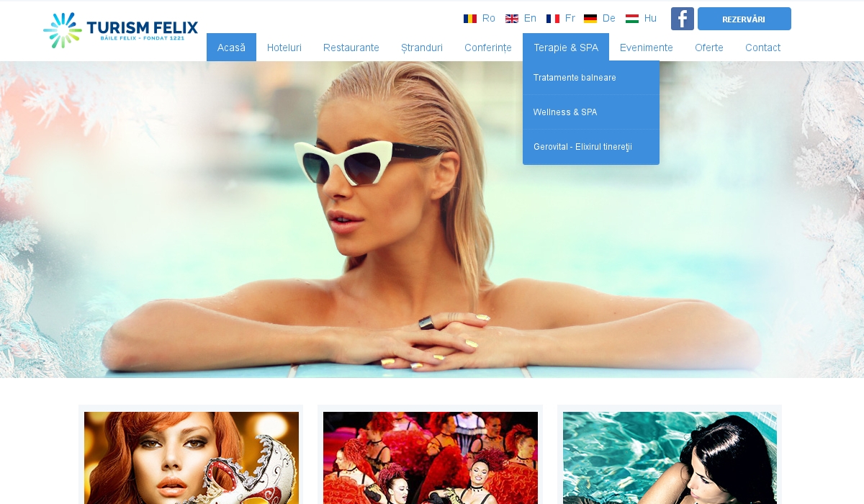
Task: Choose Tratamente balneare from the submenu
Action: point(591,78)
